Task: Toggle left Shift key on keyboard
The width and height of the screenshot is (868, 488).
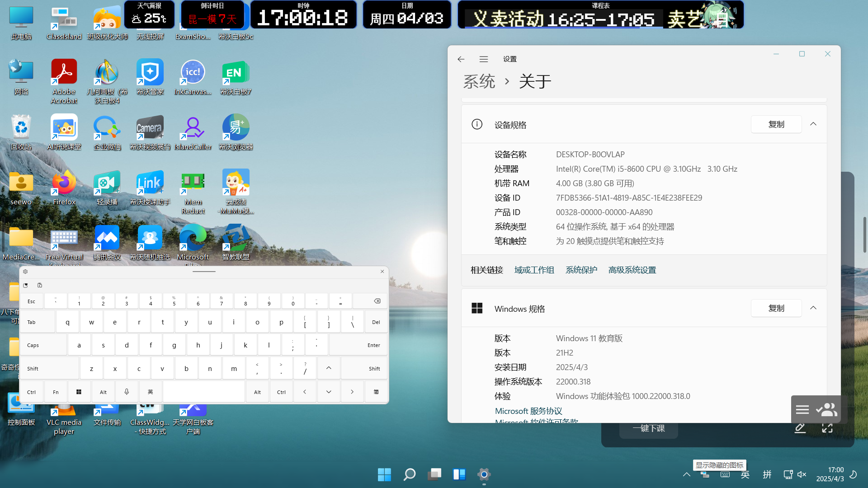Action: (49, 369)
